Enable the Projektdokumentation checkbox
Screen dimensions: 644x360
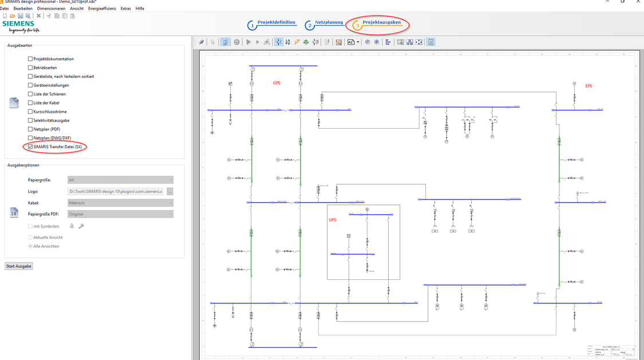pos(29,58)
